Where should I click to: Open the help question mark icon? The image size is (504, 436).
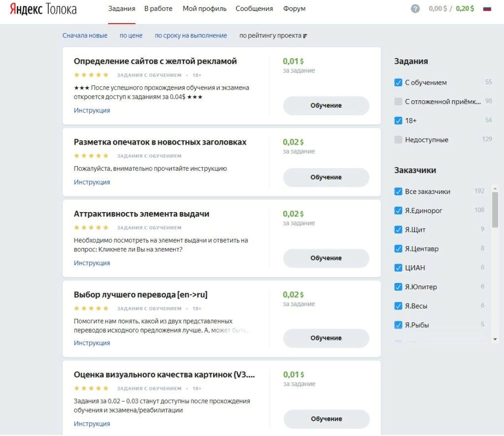(415, 9)
